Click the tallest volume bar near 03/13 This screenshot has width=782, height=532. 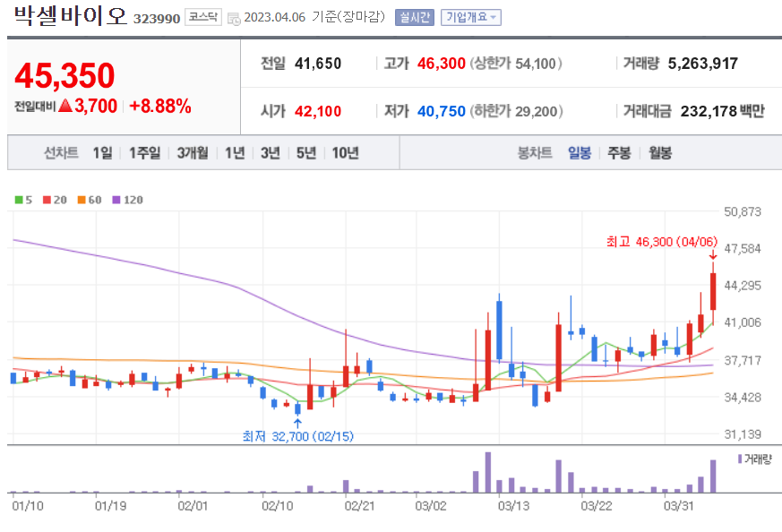coord(488,473)
